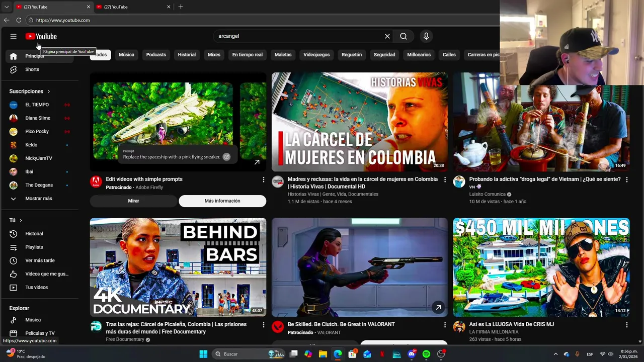Open new browser tab with plus
This screenshot has width=644, height=362.
click(181, 7)
